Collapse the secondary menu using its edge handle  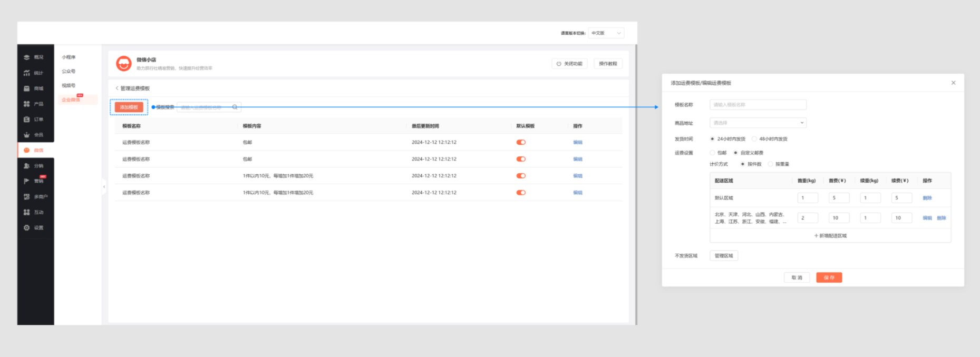[104, 186]
